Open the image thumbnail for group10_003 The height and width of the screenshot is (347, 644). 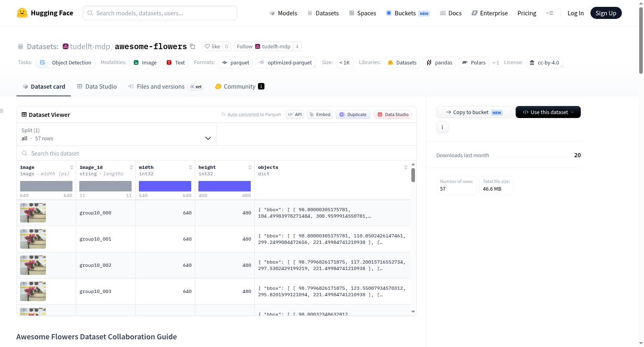[33, 291]
